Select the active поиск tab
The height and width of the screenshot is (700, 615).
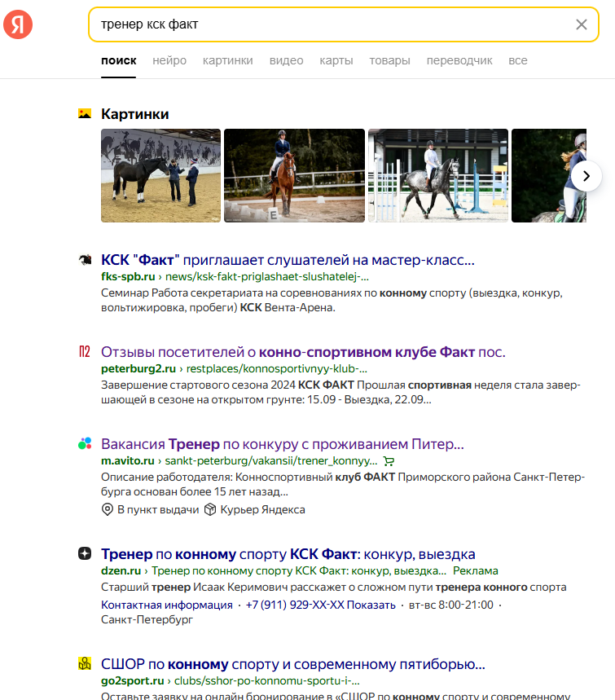pyautogui.click(x=118, y=60)
